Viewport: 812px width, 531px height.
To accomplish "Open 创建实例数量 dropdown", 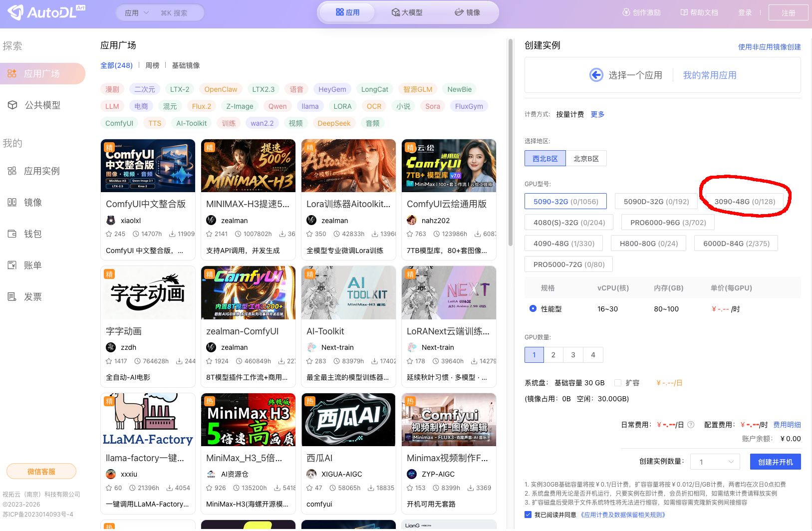I will click(x=715, y=462).
